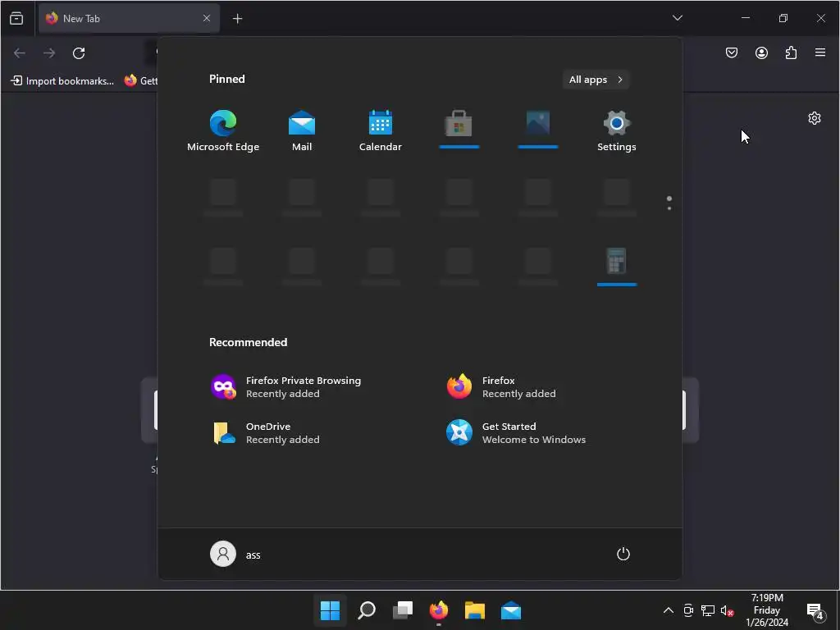
Task: Go to next pinned page dot
Action: point(669,208)
